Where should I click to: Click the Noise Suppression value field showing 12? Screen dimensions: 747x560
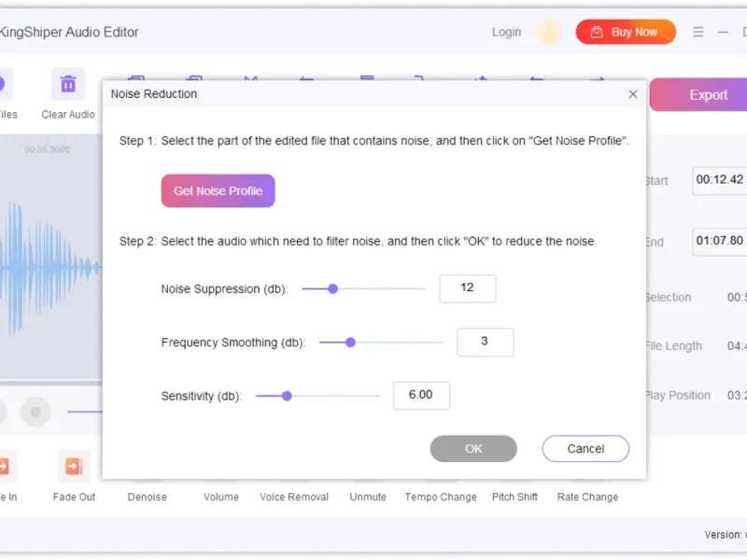click(468, 288)
